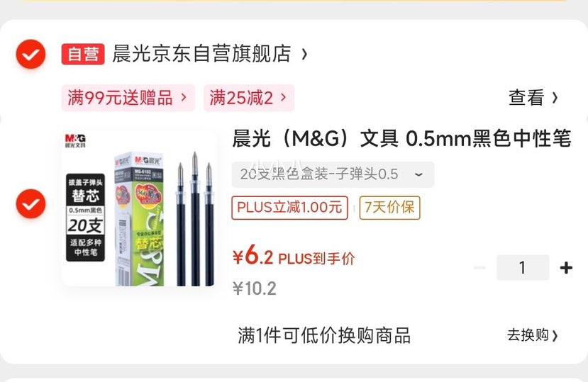Deselect the M&G pen refill item checkbox
This screenshot has height=382, width=588.
30,204
